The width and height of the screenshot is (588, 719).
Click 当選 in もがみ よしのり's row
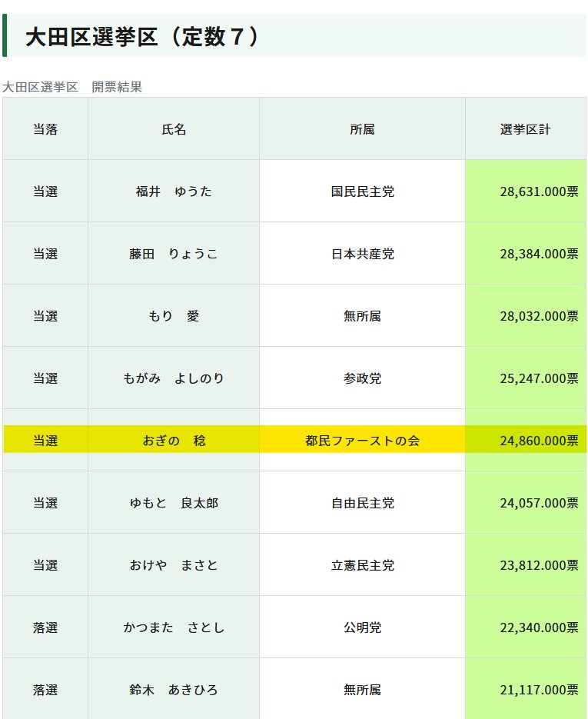click(45, 378)
